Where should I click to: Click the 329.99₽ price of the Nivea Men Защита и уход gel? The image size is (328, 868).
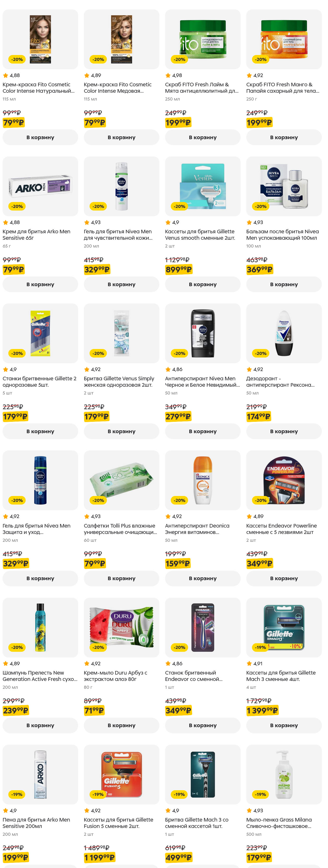16,563
